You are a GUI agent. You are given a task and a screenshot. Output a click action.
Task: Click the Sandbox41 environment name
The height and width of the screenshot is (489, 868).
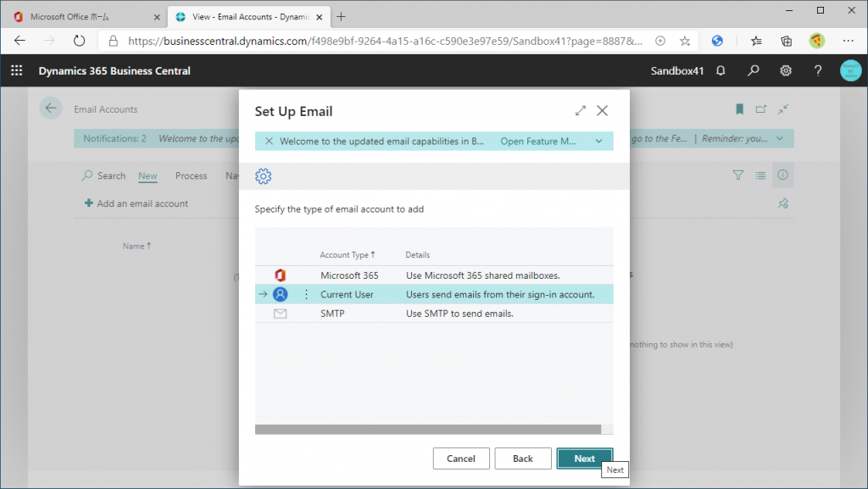coord(677,71)
